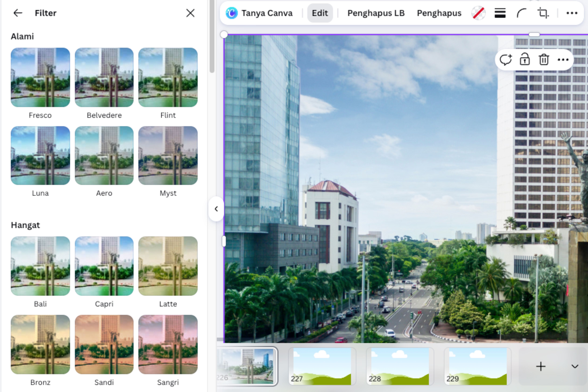Viewport: 588px width, 392px height.
Task: Apply the Sandi filter
Action: pyautogui.click(x=104, y=345)
